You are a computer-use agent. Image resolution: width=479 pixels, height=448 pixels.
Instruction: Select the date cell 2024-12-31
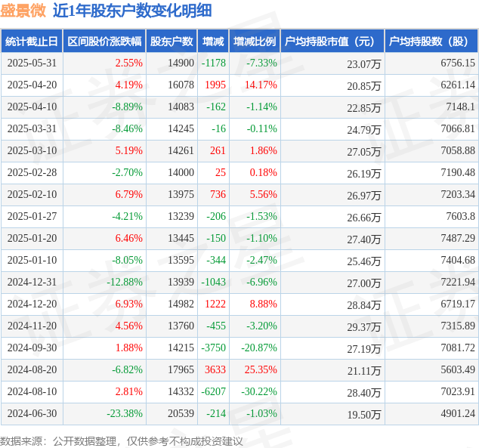[32, 283]
